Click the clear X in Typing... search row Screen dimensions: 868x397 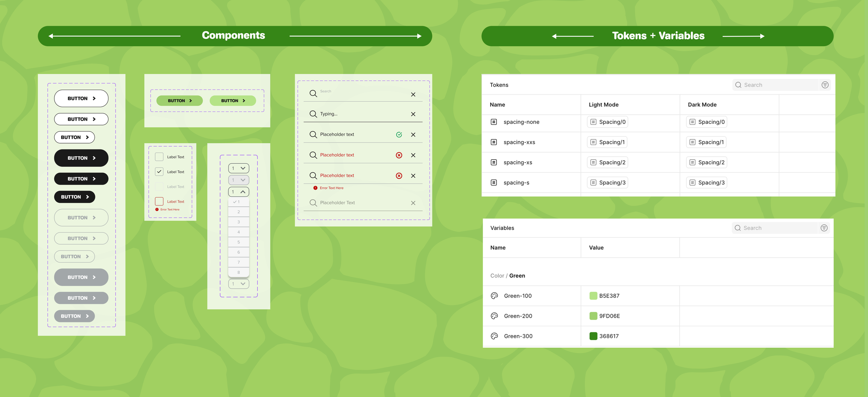[413, 114]
